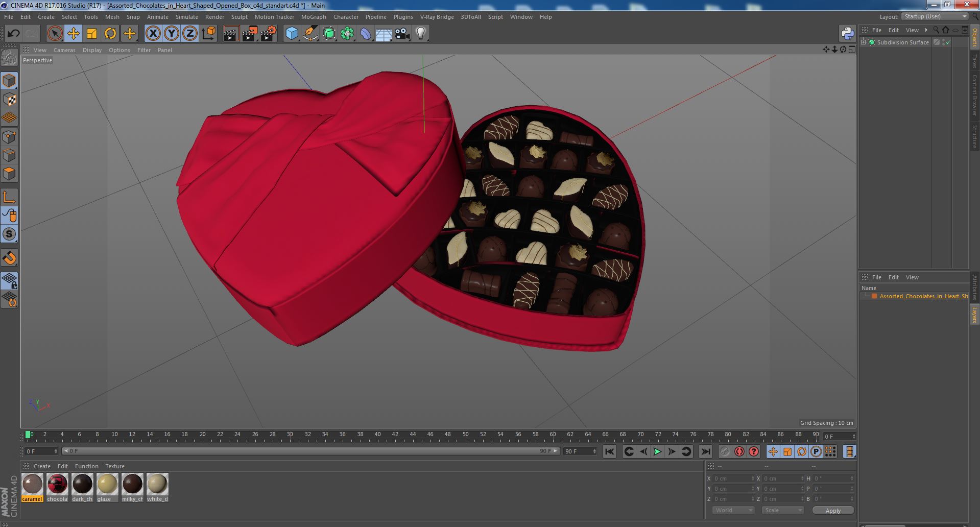
Task: Open the Takes side tab
Action: 974,61
